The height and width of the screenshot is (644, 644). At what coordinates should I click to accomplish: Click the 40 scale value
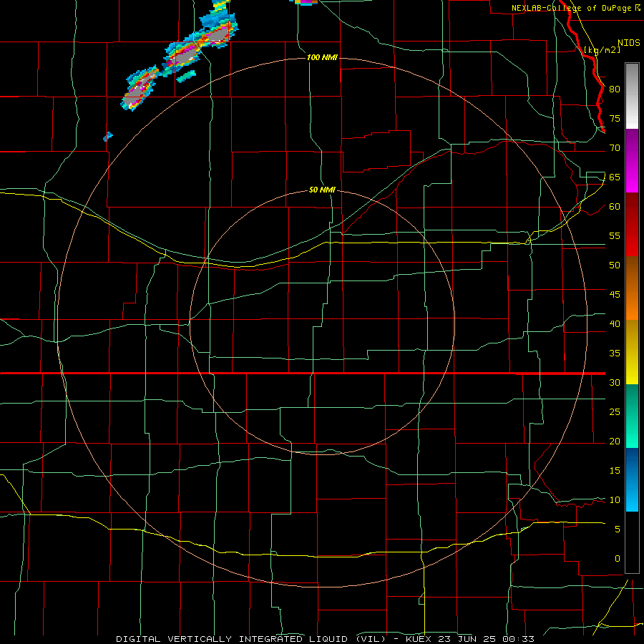pyautogui.click(x=615, y=323)
